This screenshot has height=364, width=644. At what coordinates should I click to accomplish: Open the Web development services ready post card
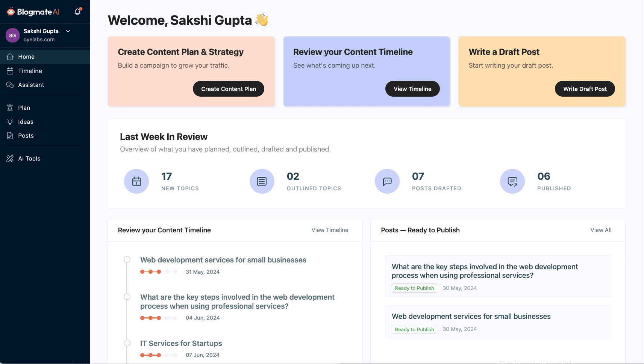click(x=497, y=322)
